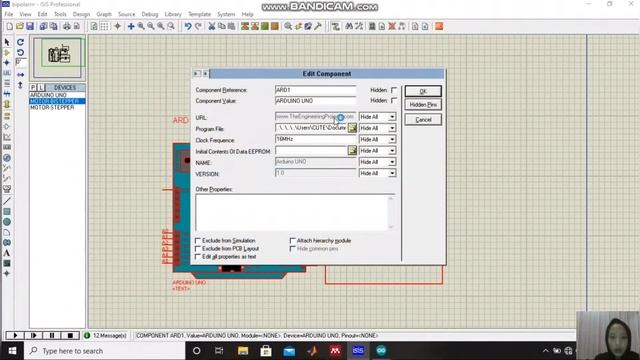Redo the last undone action
Screen dimensions: 640x360
pyautogui.click(x=198, y=27)
